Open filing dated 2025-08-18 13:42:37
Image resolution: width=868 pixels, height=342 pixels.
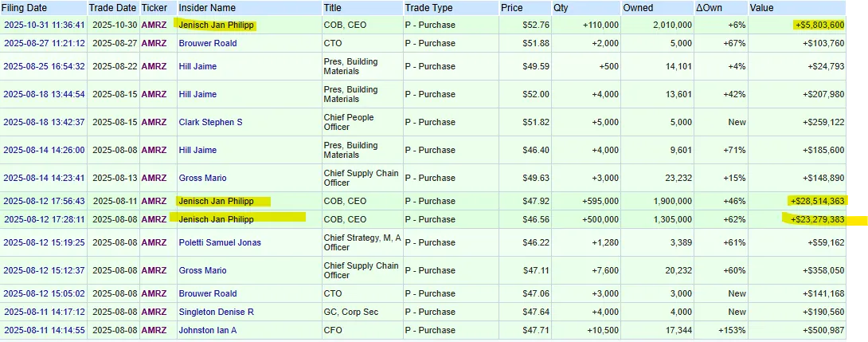tap(45, 122)
